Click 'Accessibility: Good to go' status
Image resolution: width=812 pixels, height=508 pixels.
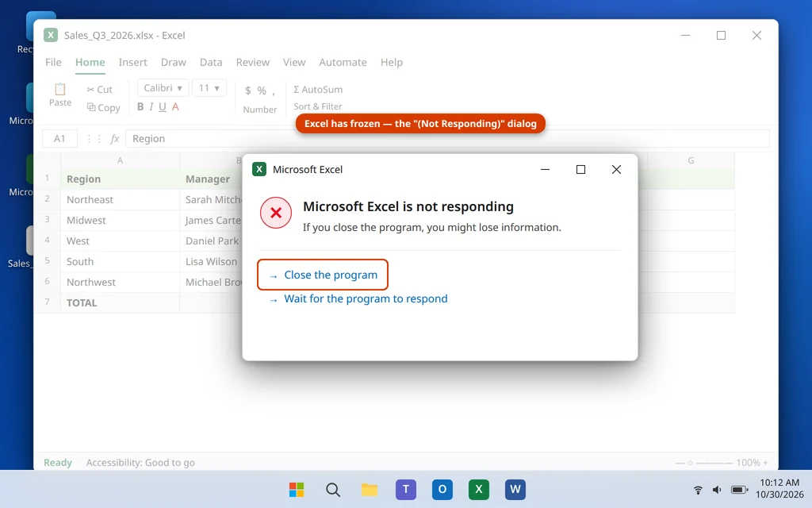click(140, 463)
